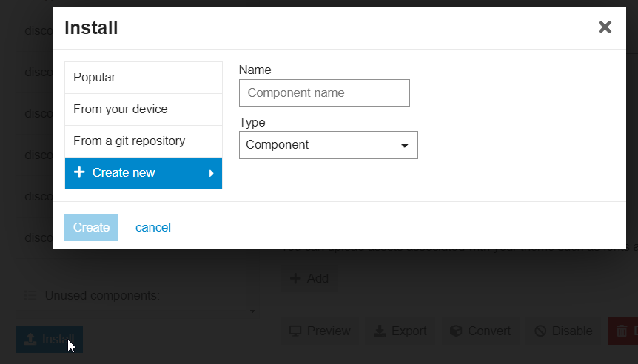
Task: Click the Component name input field
Action: coord(324,92)
